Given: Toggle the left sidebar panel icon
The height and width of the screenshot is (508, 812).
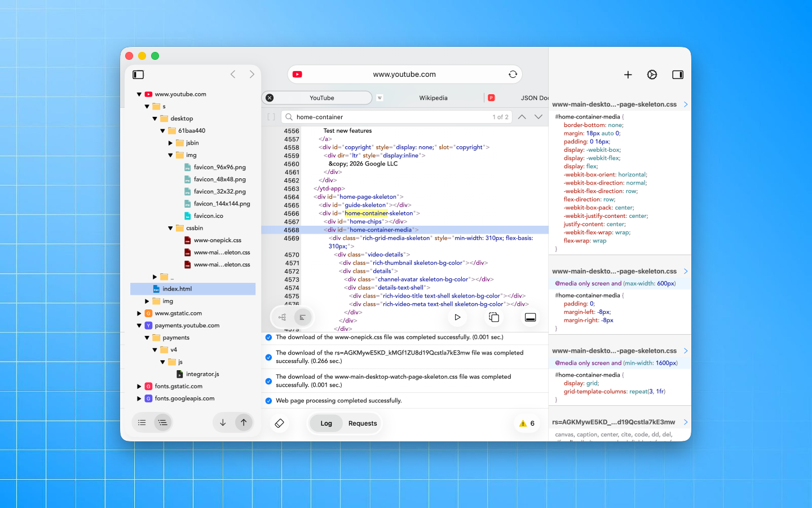Looking at the screenshot, I should pos(138,75).
